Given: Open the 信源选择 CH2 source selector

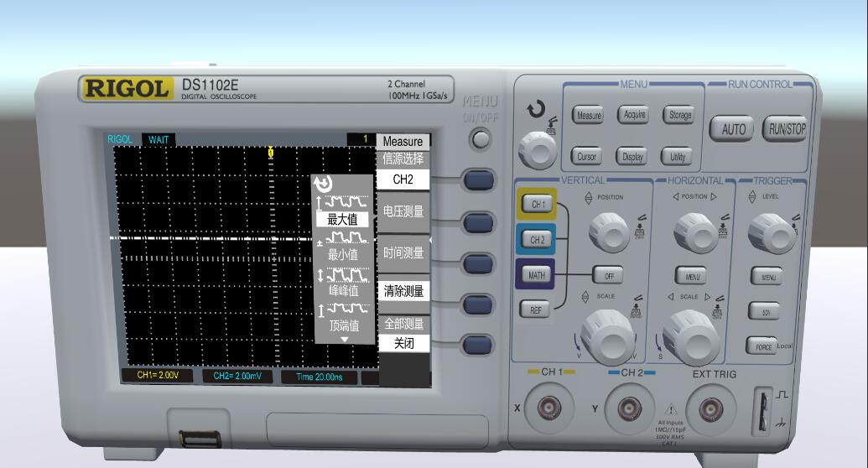Looking at the screenshot, I should click(x=403, y=179).
